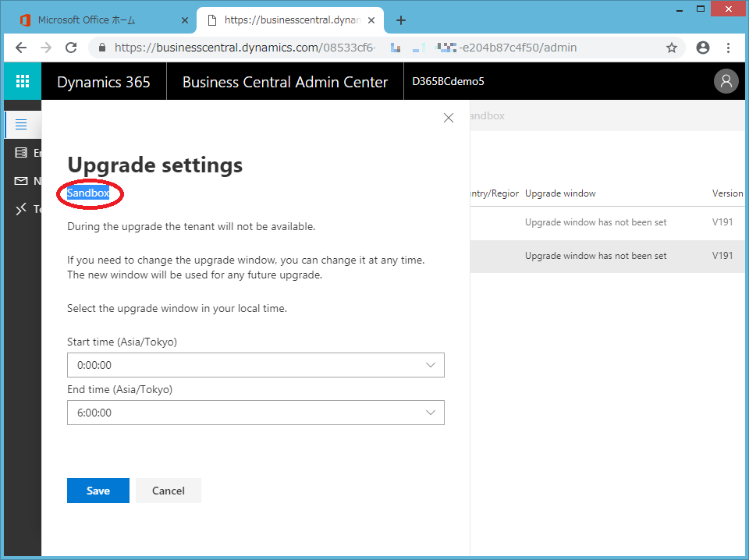Click Business Central Admin Center title
The height and width of the screenshot is (560, 749).
[x=286, y=82]
